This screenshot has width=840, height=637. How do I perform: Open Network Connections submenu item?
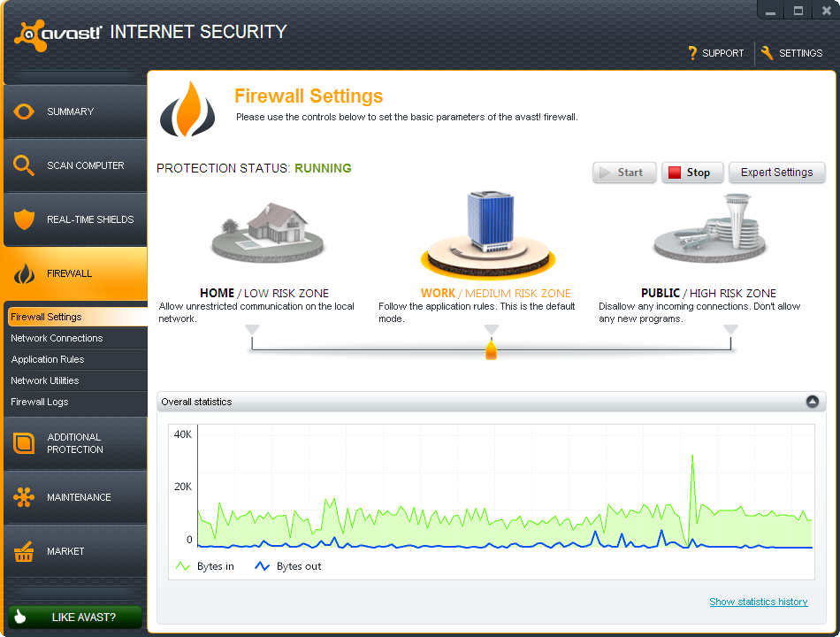tap(77, 338)
